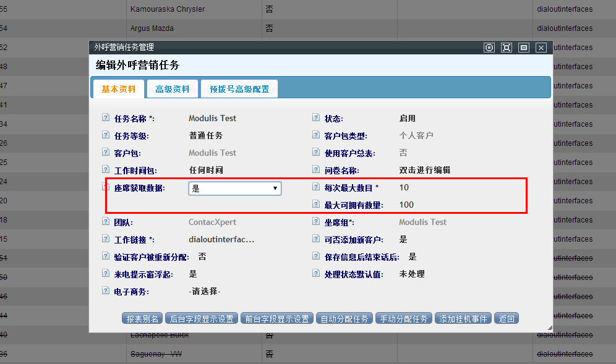Viewport: 616px width, 364px height.
Task: Click the 每次最大数目 value 10
Action: 404,188
